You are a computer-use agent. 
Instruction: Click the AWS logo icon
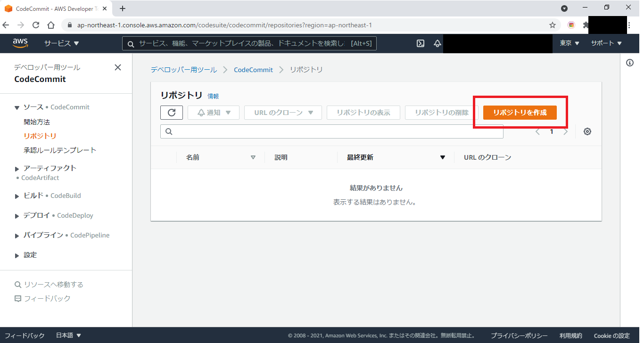pos(20,43)
